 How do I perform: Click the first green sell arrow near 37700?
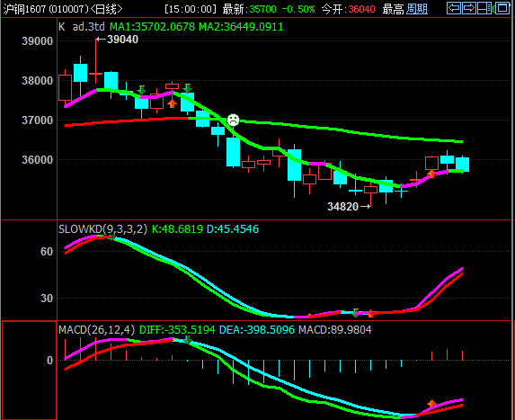click(x=142, y=89)
